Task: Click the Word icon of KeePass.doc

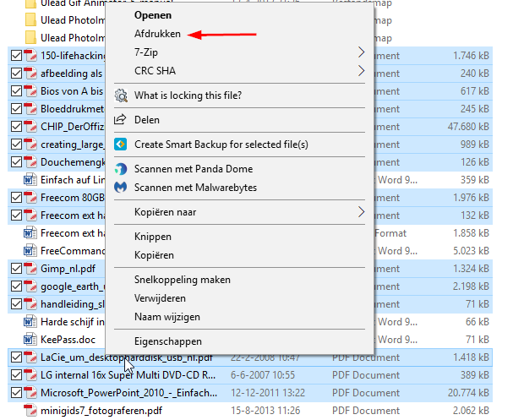Action: pos(30,340)
